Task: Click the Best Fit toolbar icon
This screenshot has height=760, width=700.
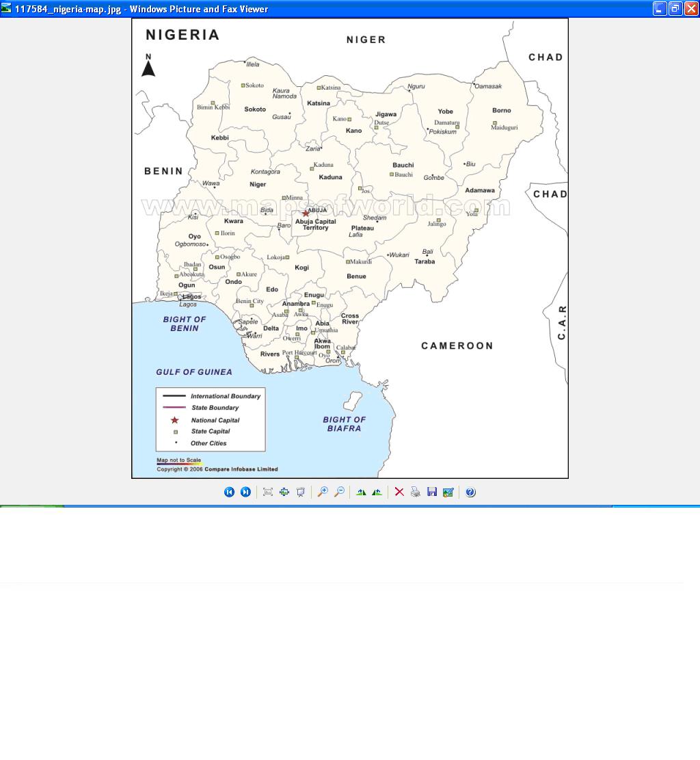Action: (268, 492)
